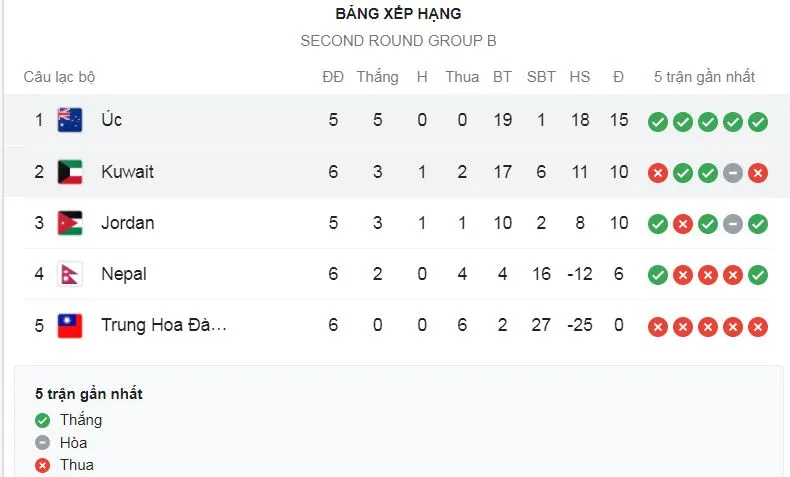
Task: Click the Kuwait flag icon
Action: (x=70, y=172)
